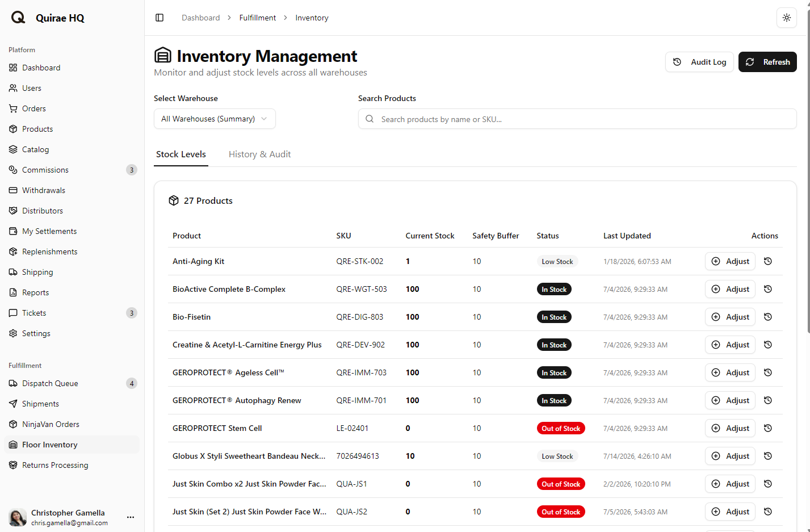Image resolution: width=810 pixels, height=532 pixels.
Task: Click the page vertical scrollbar
Action: tap(808, 170)
